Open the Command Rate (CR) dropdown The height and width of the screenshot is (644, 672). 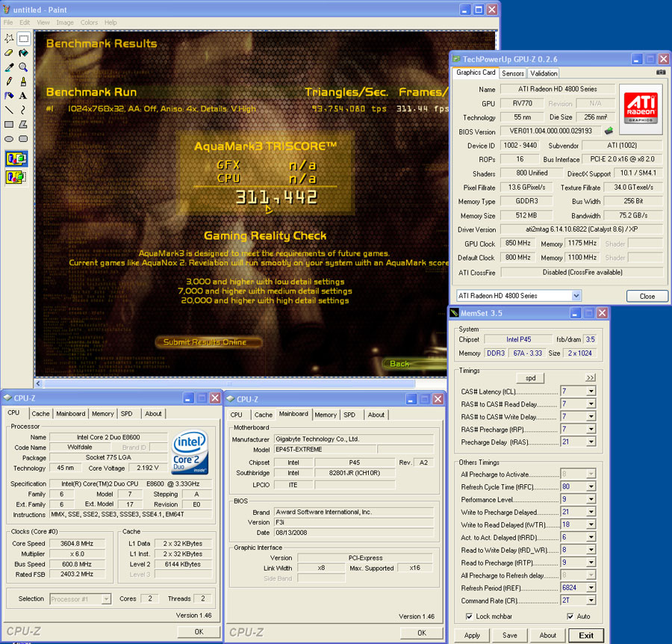[591, 600]
